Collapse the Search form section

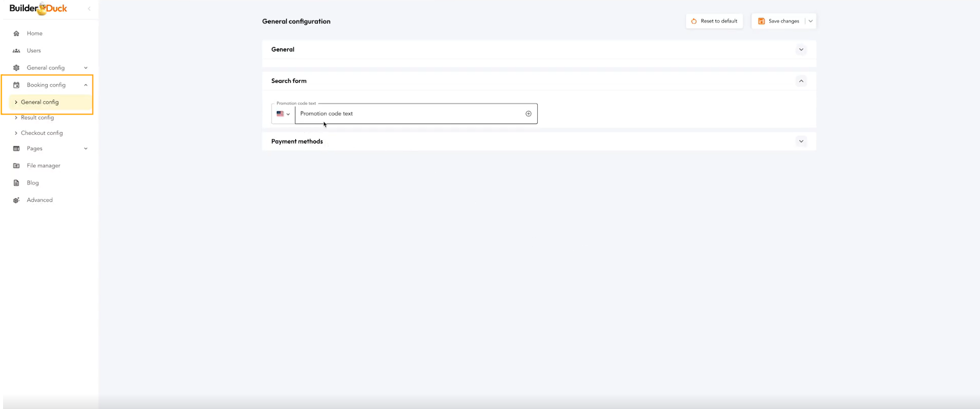pyautogui.click(x=801, y=81)
